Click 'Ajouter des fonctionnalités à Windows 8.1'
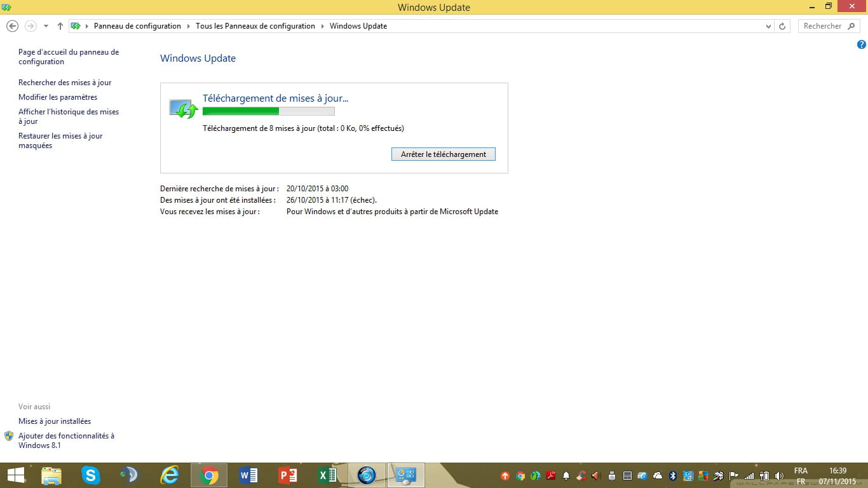 point(66,440)
